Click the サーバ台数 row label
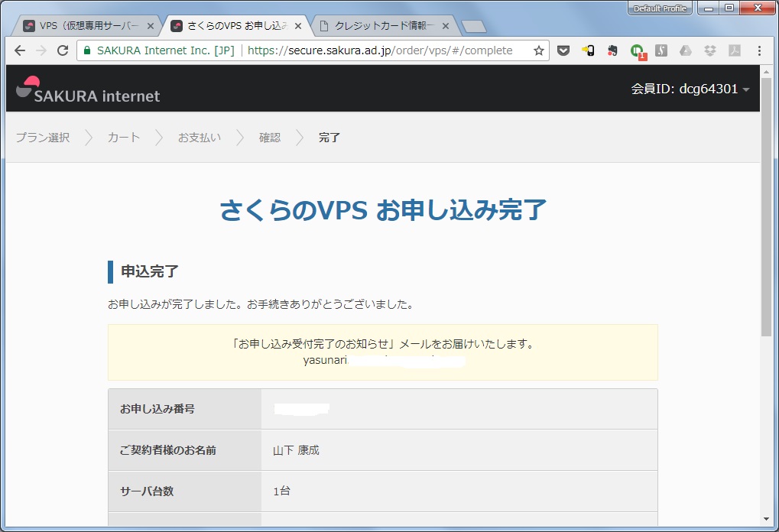 [147, 491]
